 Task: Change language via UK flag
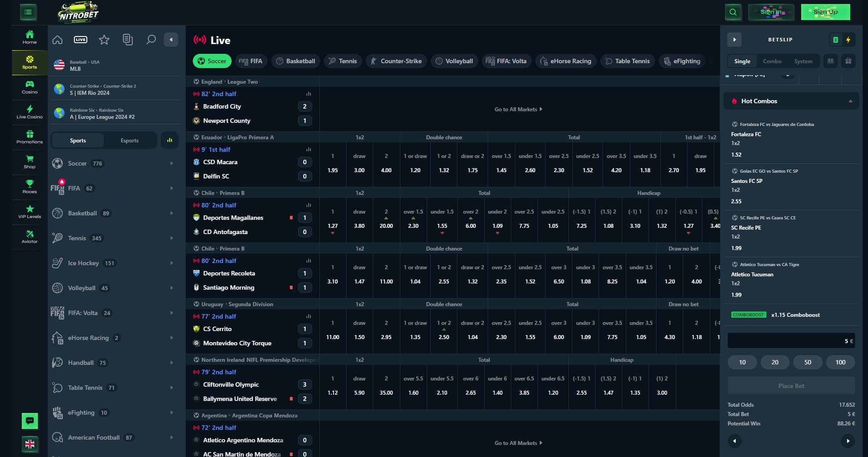(x=30, y=444)
